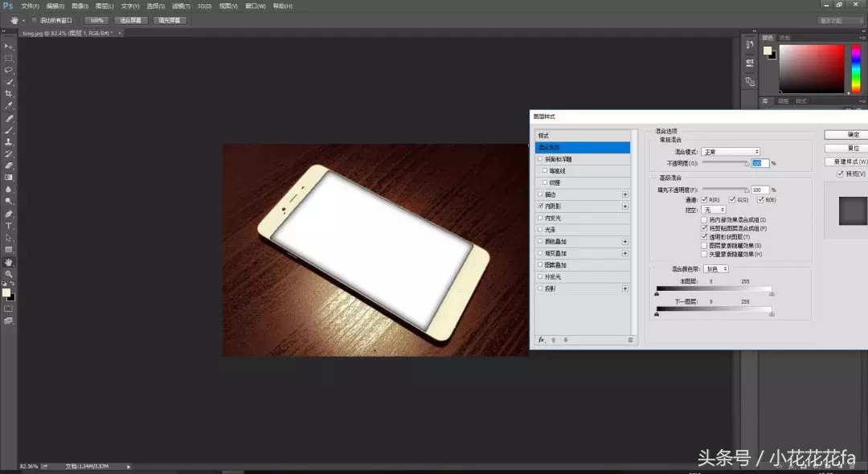The image size is (868, 474).
Task: Open the 混合模式 blend mode dropdown
Action: point(730,151)
